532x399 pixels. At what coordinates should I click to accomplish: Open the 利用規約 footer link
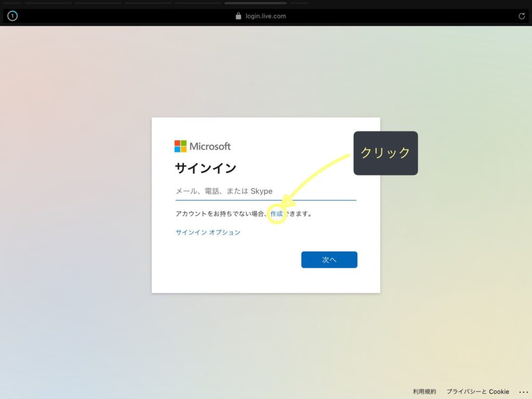[424, 392]
